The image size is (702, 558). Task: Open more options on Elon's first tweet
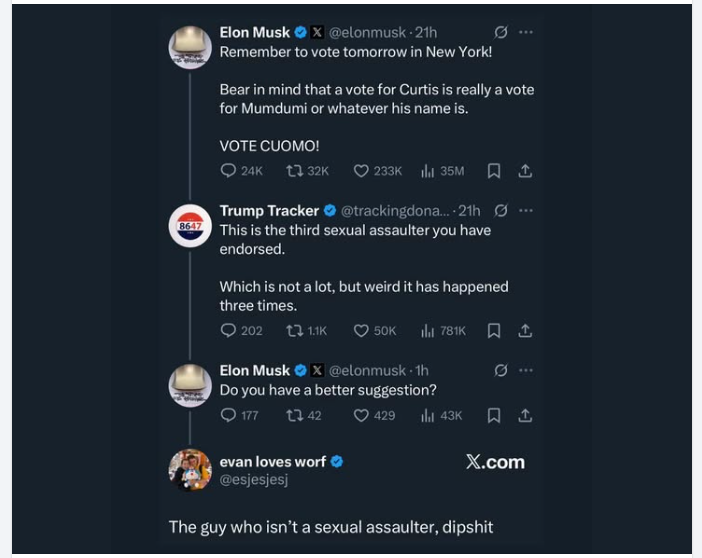coord(526,32)
